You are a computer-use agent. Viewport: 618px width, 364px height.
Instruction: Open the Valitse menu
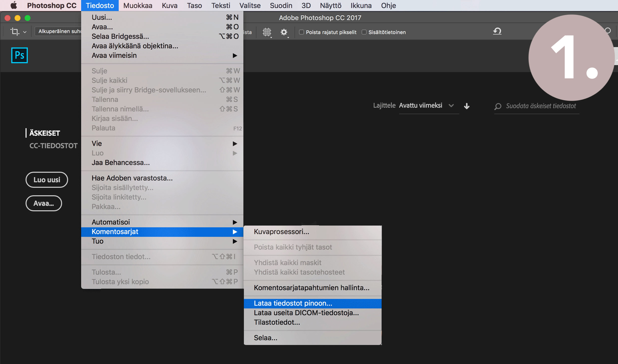point(250,5)
